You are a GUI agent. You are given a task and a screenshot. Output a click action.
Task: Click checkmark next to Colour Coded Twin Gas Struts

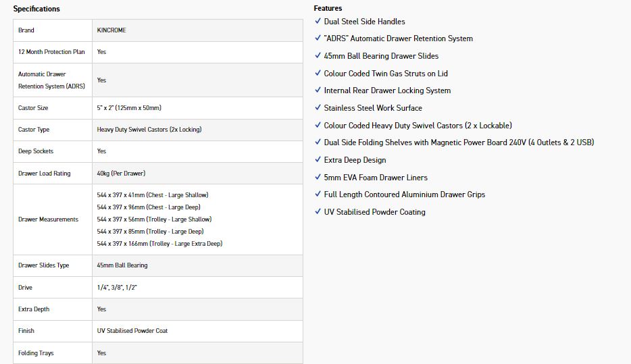(318, 73)
